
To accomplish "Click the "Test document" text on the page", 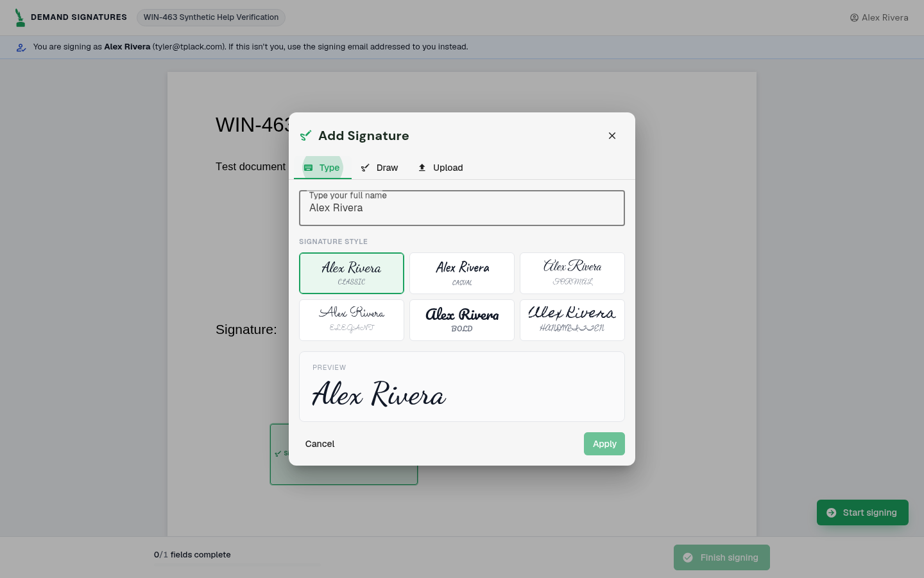I will [x=250, y=166].
